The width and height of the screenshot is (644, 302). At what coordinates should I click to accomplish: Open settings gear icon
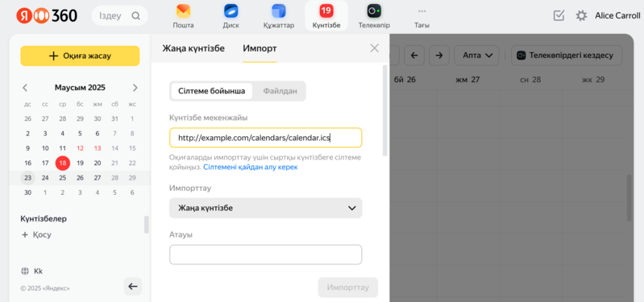[581, 15]
